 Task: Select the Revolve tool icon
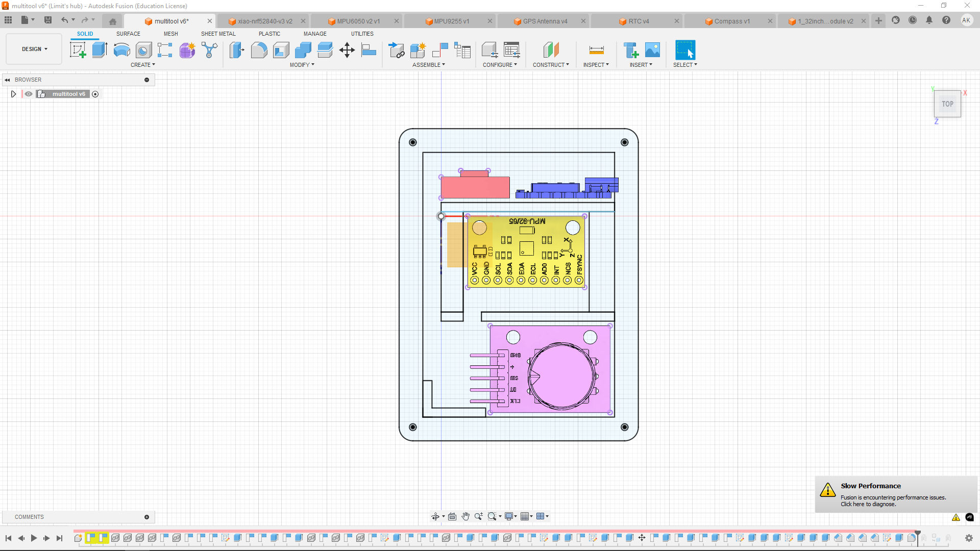(121, 50)
